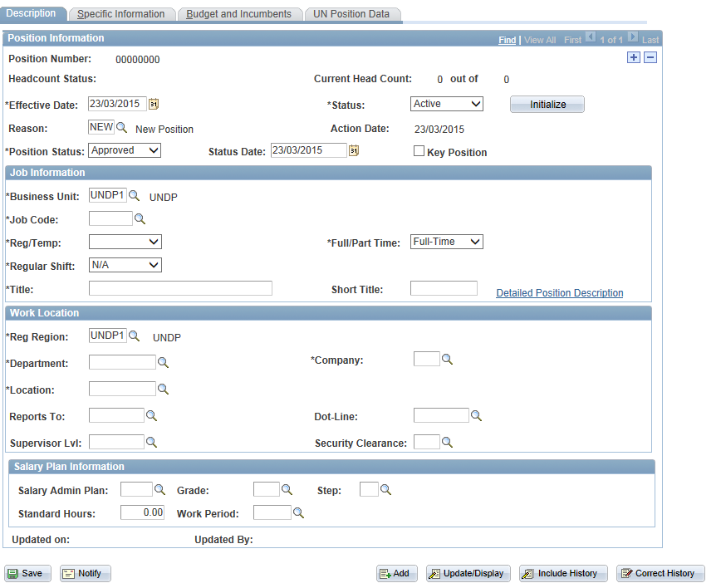Delete row with minus icon

click(650, 57)
